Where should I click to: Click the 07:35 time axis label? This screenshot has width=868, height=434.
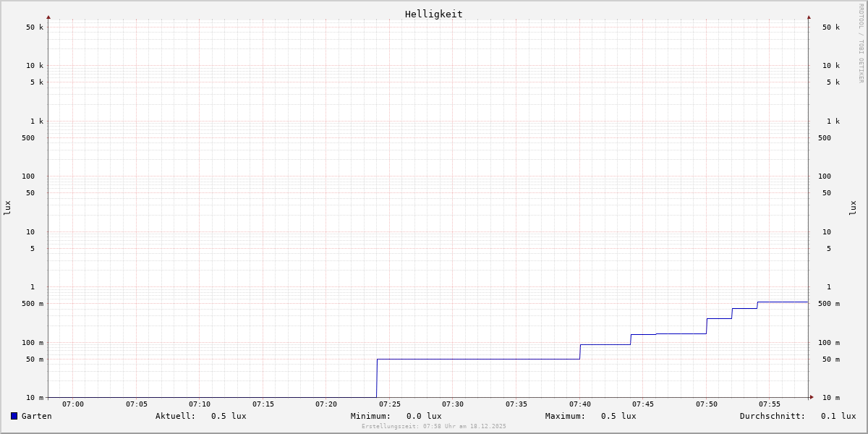pos(516,404)
